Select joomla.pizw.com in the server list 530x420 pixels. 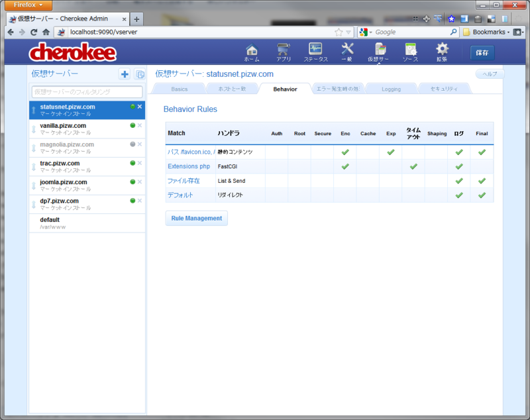coord(87,185)
